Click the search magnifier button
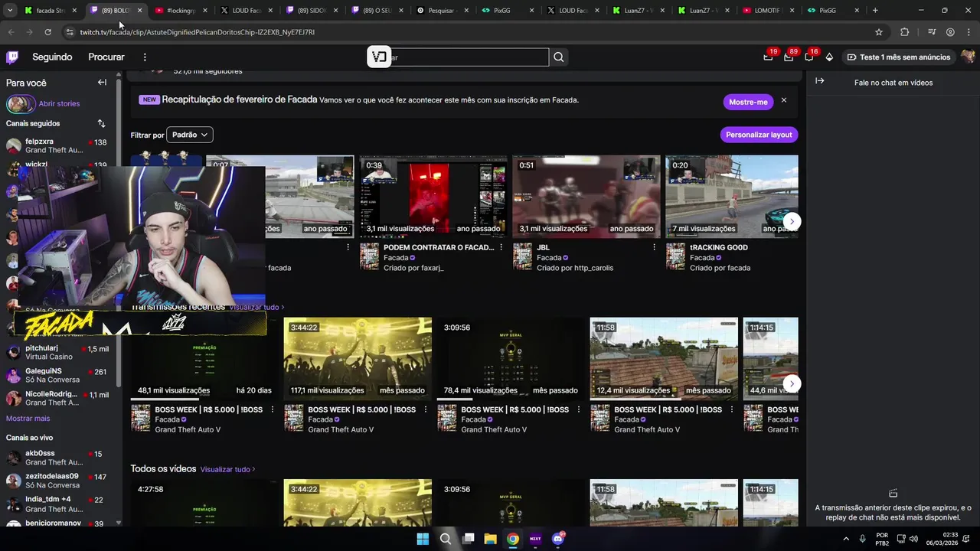 click(x=559, y=57)
